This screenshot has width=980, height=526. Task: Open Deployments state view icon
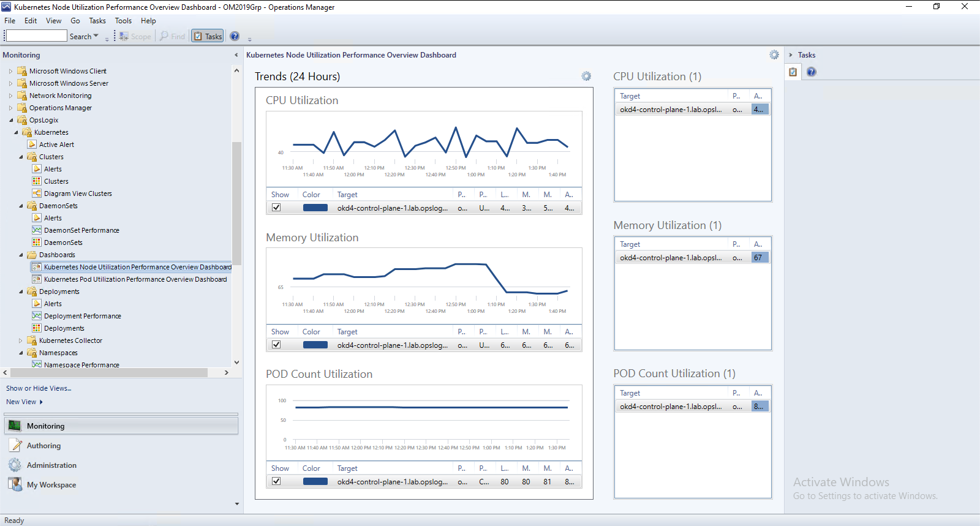pos(37,328)
